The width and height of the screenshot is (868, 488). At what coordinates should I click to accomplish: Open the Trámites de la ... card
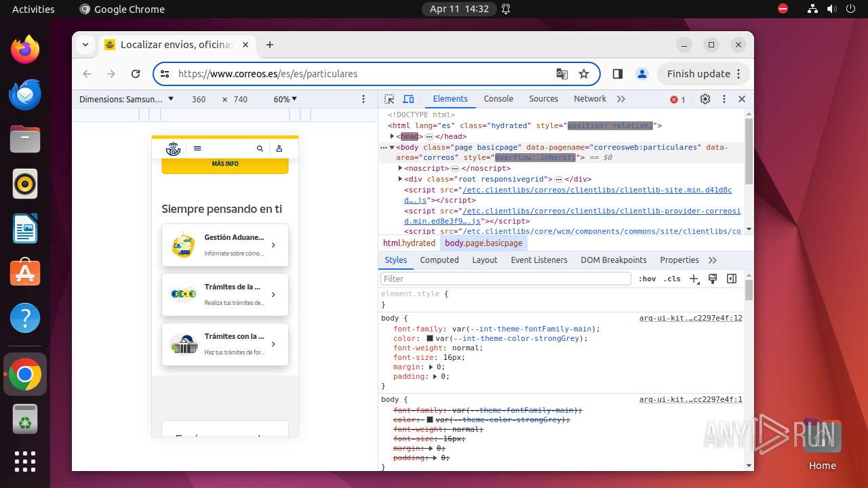[x=225, y=295]
